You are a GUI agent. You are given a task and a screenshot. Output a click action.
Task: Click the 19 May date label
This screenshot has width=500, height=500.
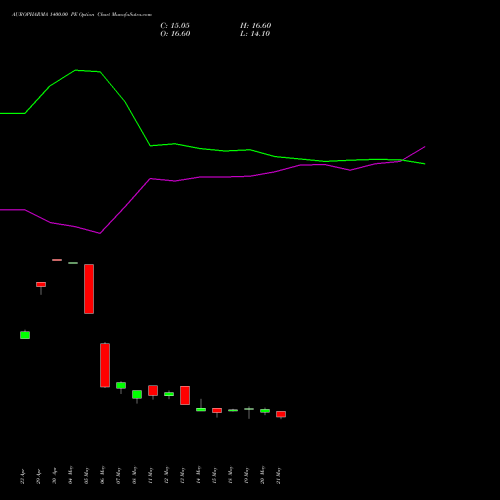pos(246,475)
